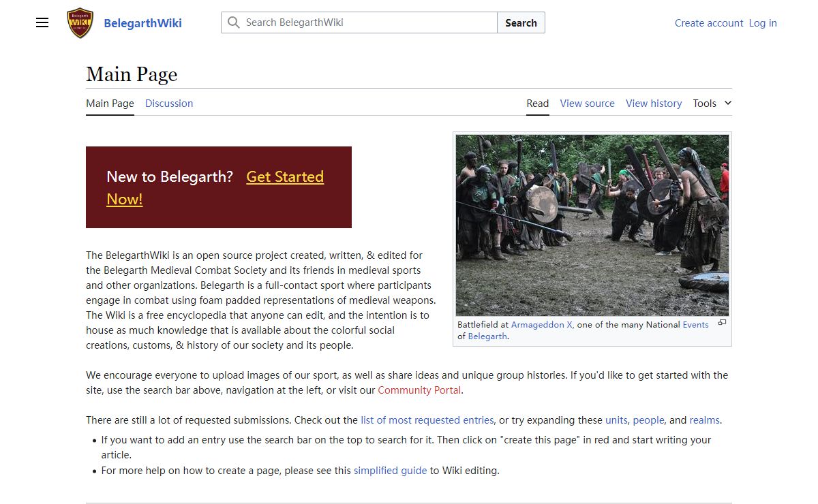Expand the Tools dropdown menu
The image size is (818, 504).
pyautogui.click(x=712, y=104)
